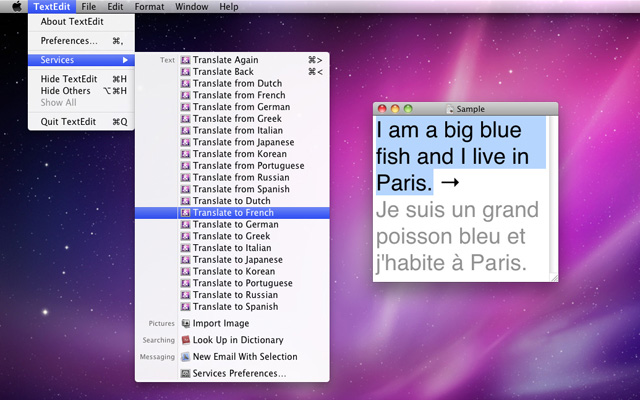Screen dimensions: 640x400
Task: Close the Sample window
Action: point(382,109)
